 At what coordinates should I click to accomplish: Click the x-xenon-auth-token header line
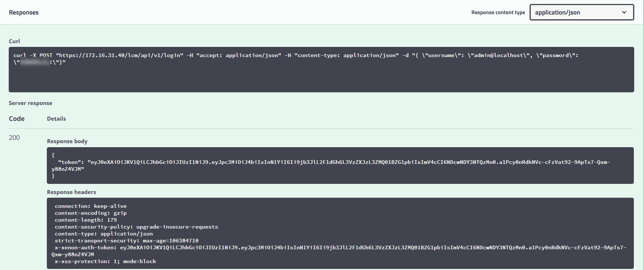point(86,247)
